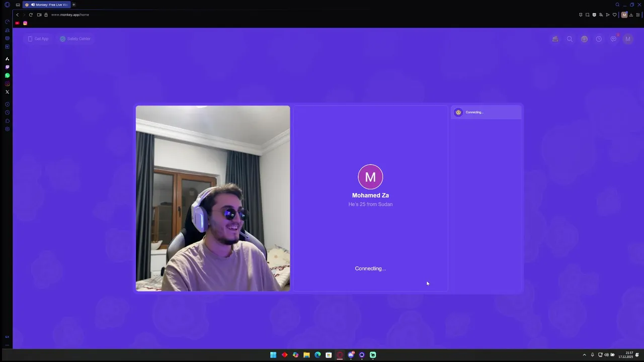The height and width of the screenshot is (362, 644).
Task: Open the Opera main menu logo
Action: (x=7, y=5)
